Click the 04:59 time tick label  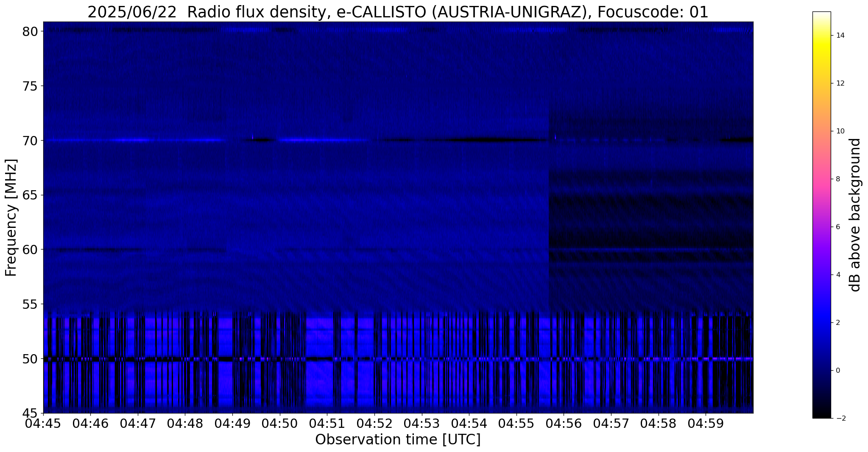click(x=706, y=424)
